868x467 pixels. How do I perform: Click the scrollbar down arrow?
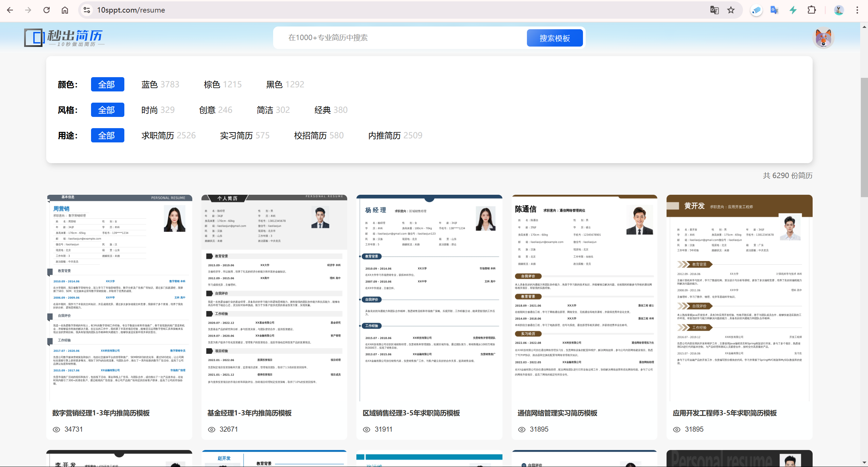coord(864,463)
